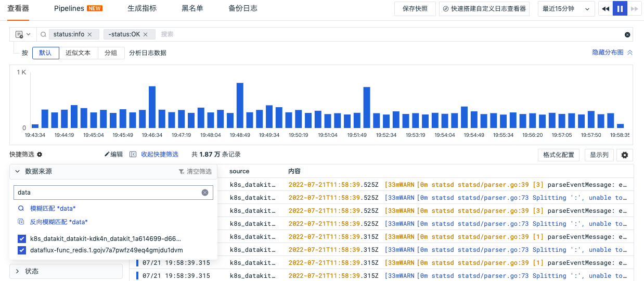Screen dimensions: 644x281
Task: Open the table settings gear icon
Action: tap(625, 155)
